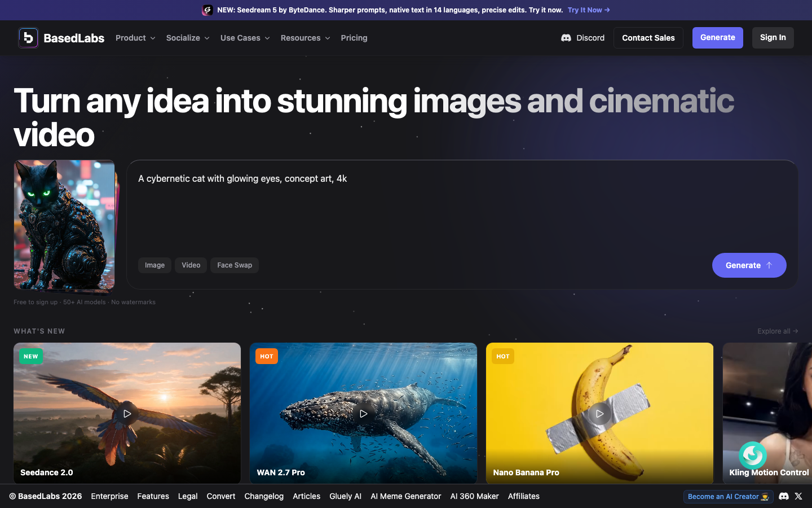Click the Discord text link in navbar

pyautogui.click(x=590, y=38)
